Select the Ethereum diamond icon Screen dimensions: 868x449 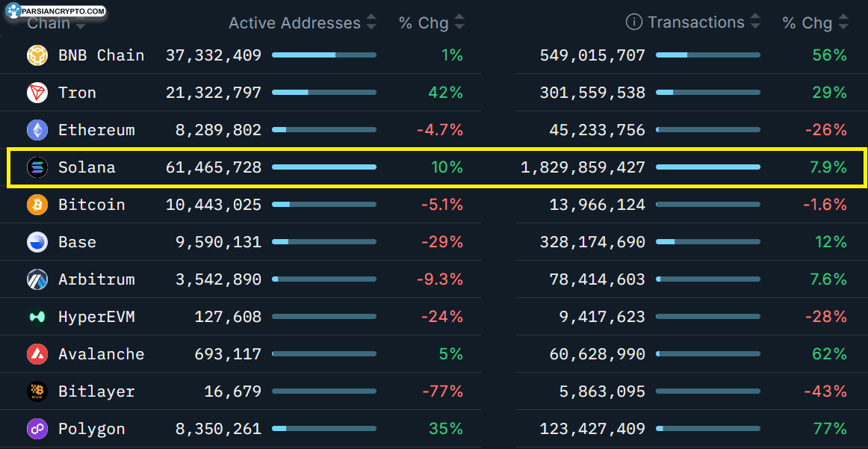pos(37,130)
